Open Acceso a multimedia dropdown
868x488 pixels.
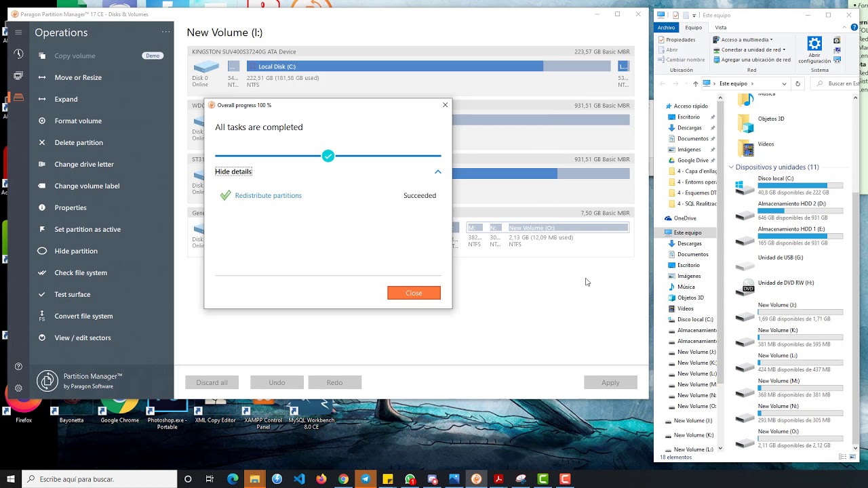pos(743,40)
